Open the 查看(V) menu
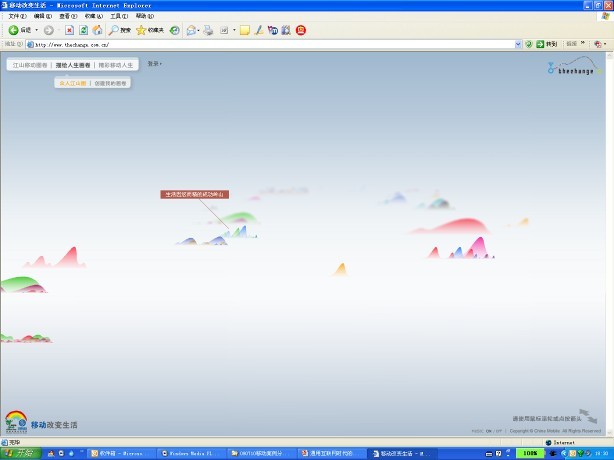 68,16
